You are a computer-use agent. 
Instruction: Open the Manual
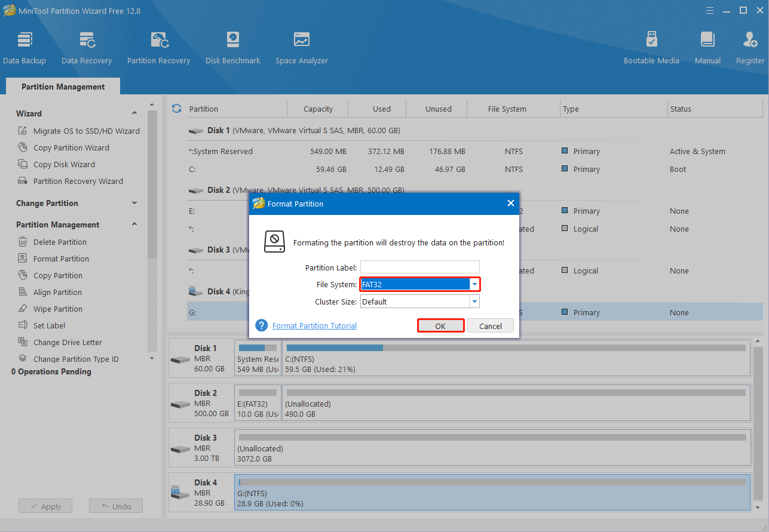(707, 48)
